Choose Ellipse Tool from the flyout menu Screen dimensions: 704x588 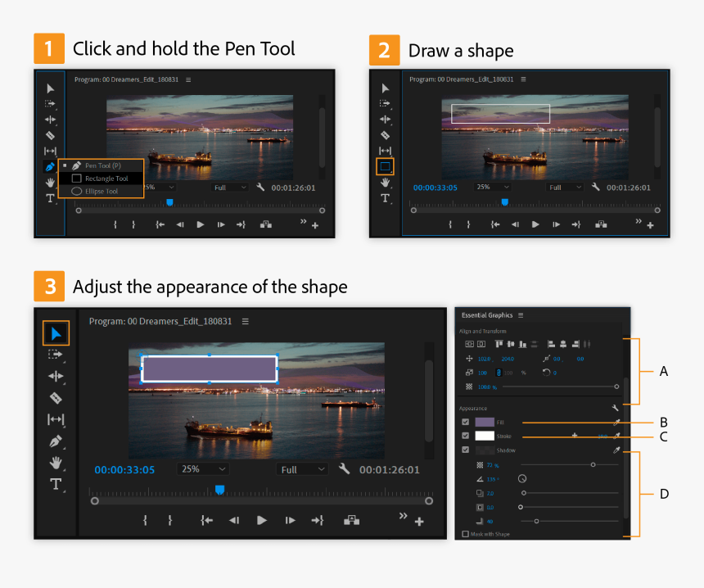(x=101, y=191)
